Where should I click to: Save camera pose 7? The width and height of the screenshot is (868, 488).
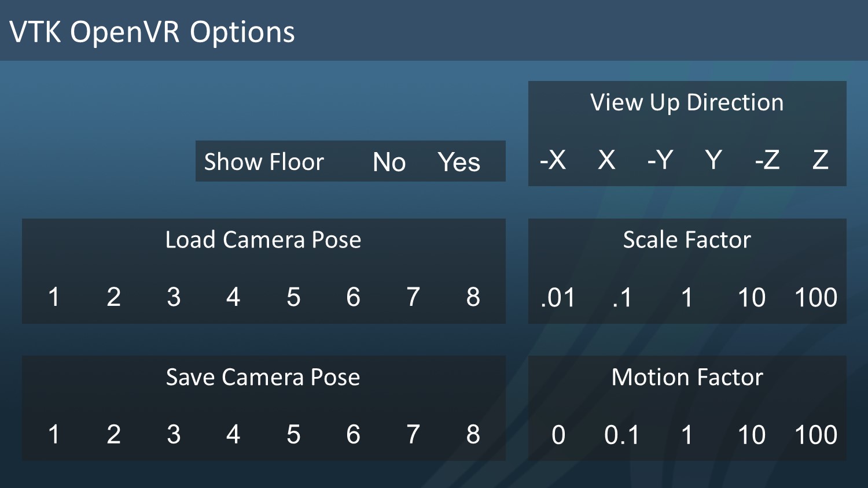[x=413, y=434]
